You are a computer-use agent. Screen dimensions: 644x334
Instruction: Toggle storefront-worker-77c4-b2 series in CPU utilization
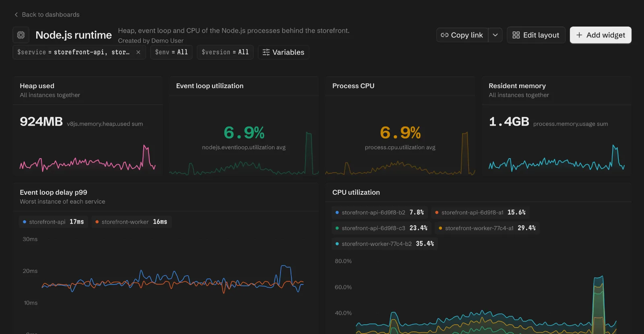(x=385, y=244)
